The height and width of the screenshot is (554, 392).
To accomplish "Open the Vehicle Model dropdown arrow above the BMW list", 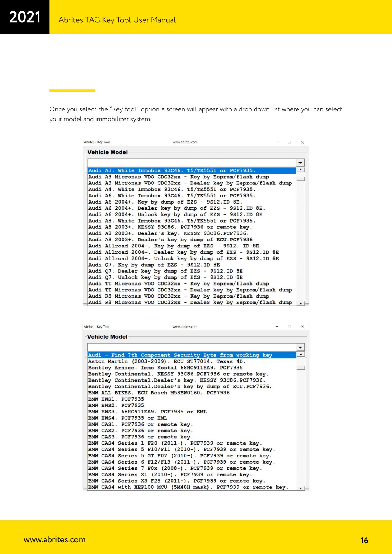I will click(x=300, y=347).
